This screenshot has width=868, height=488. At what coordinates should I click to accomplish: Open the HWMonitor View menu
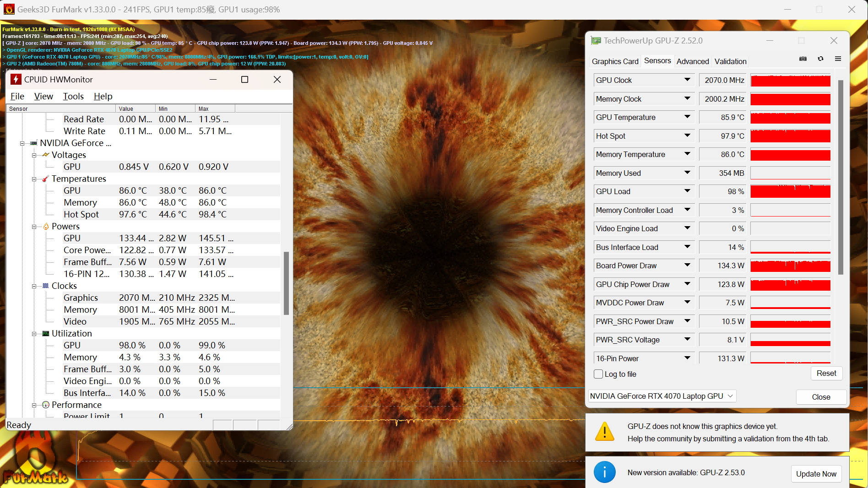point(43,96)
